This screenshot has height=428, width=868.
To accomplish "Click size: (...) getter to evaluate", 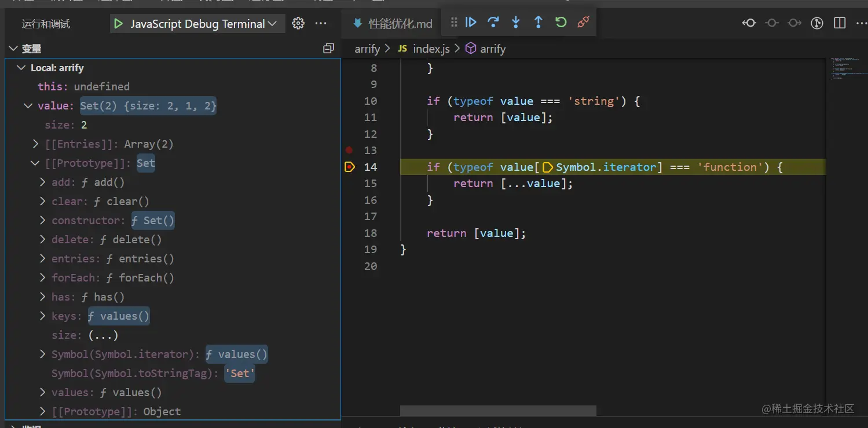I will (x=103, y=335).
